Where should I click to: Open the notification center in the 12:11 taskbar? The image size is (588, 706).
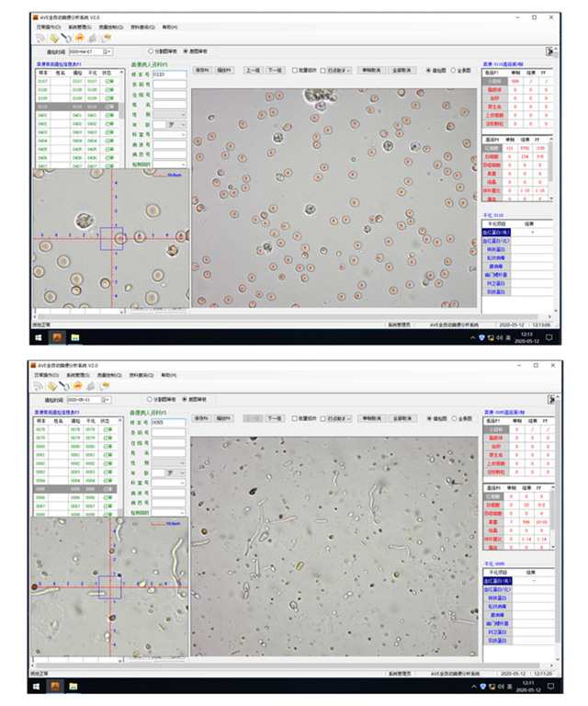550,686
